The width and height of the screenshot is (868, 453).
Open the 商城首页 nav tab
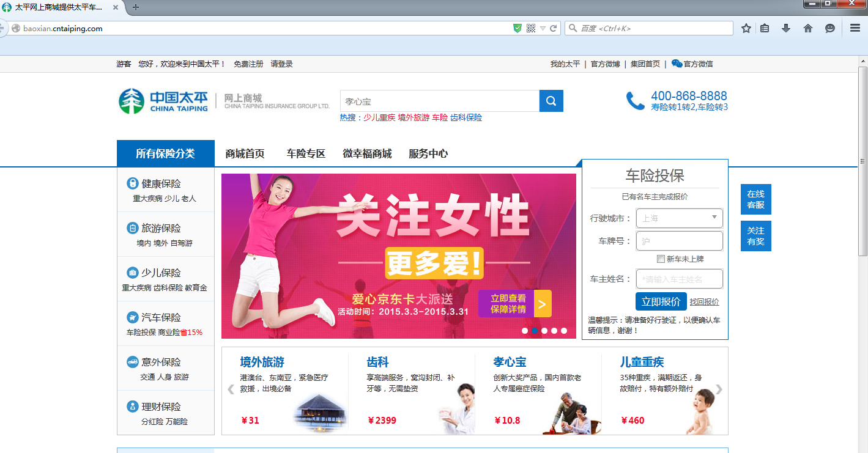pyautogui.click(x=245, y=153)
